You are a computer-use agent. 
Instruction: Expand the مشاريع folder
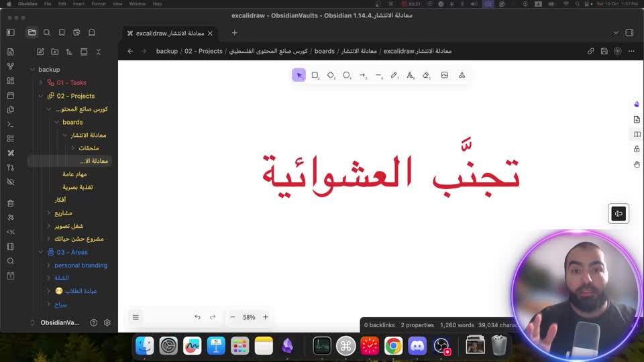pyautogui.click(x=49, y=213)
